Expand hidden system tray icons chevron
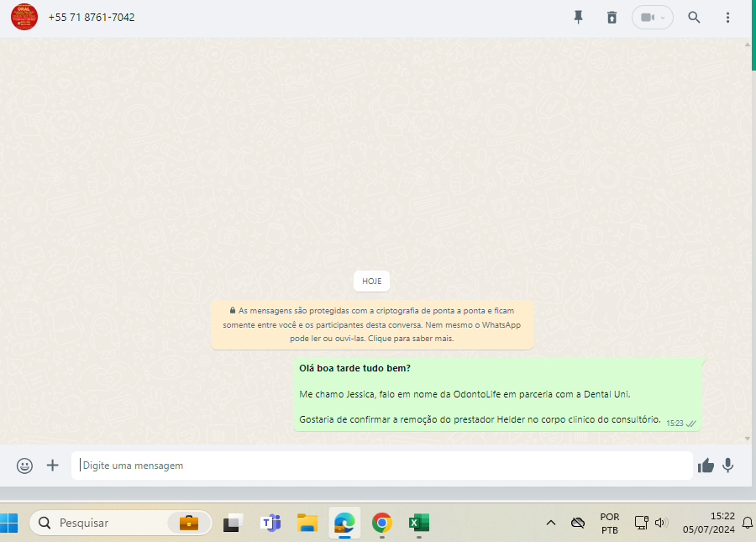This screenshot has width=756, height=542. click(x=550, y=523)
